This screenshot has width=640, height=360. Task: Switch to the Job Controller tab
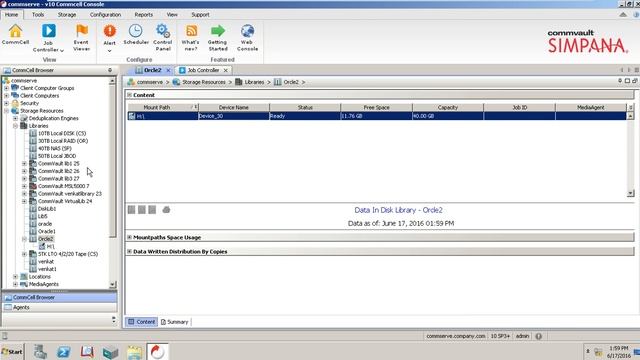click(x=203, y=70)
